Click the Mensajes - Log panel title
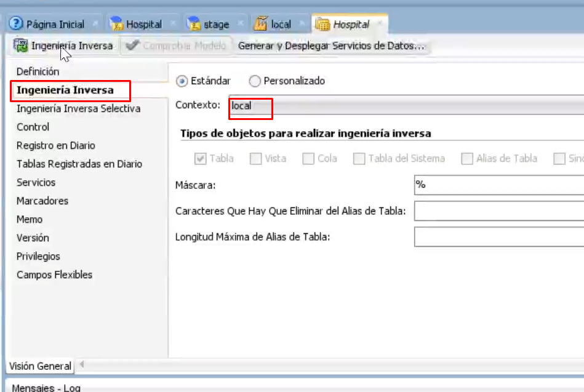The image size is (584, 392). pos(46,388)
